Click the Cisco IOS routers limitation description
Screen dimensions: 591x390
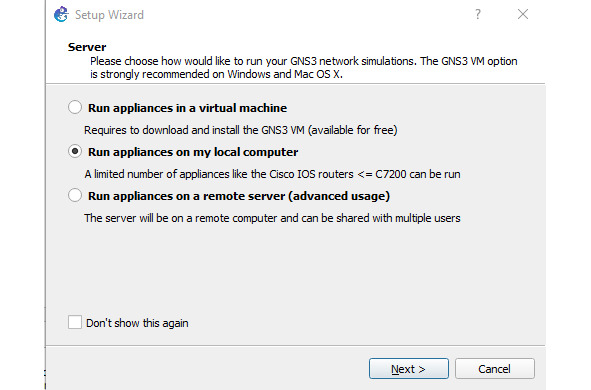tap(272, 174)
